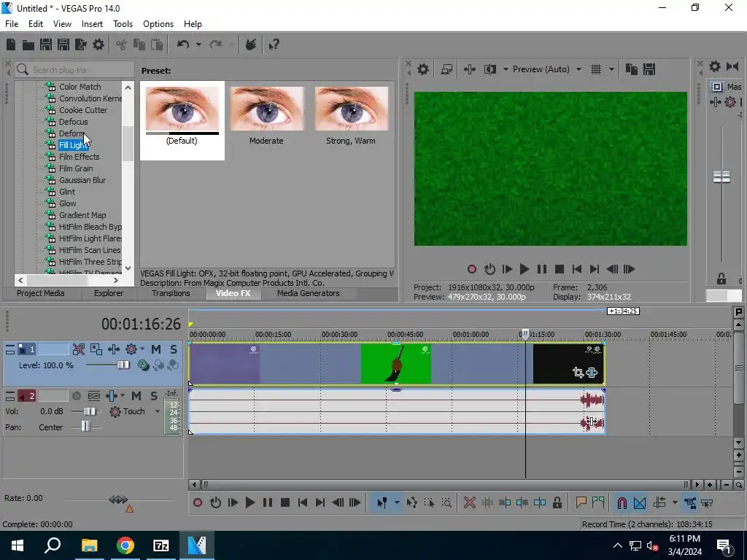
Task: Open 7-Zip from the taskbar
Action: click(161, 545)
